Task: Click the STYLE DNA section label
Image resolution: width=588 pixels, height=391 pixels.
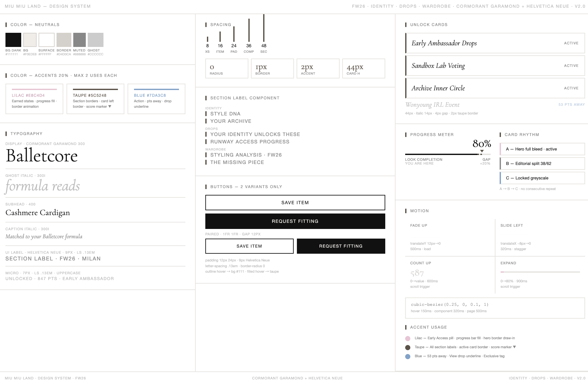Action: (225, 114)
